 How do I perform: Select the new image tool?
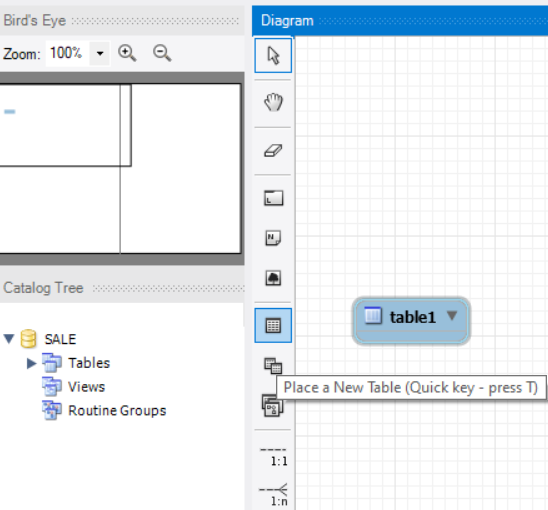tap(273, 278)
